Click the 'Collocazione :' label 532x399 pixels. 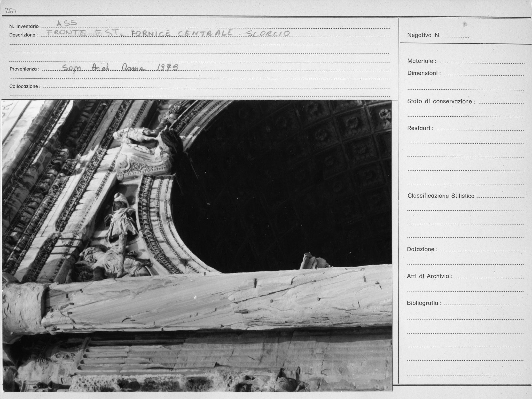click(25, 86)
